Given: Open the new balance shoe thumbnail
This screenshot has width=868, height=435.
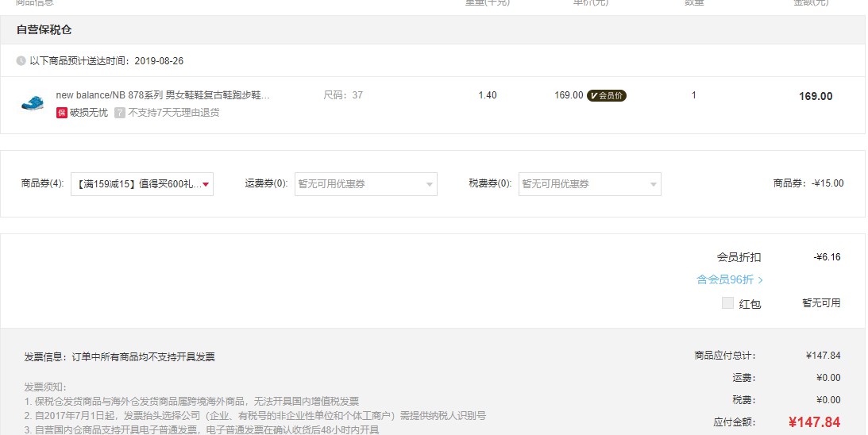Looking at the screenshot, I should [x=33, y=103].
